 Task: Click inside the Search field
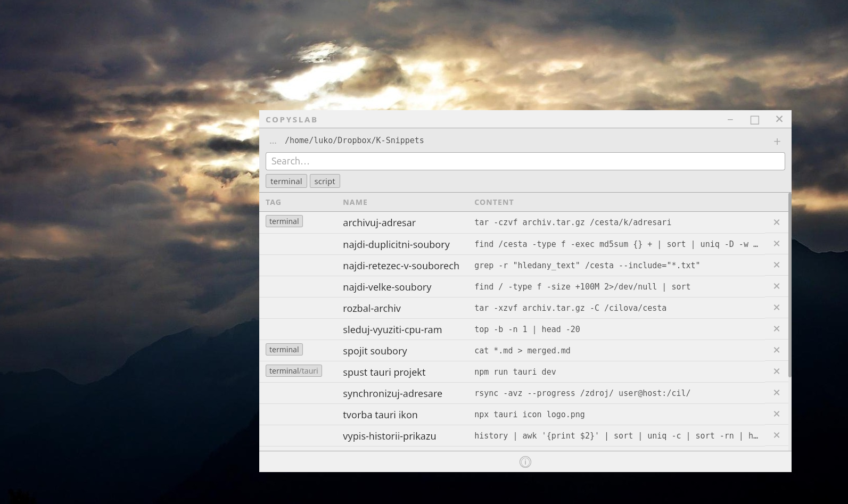525,161
